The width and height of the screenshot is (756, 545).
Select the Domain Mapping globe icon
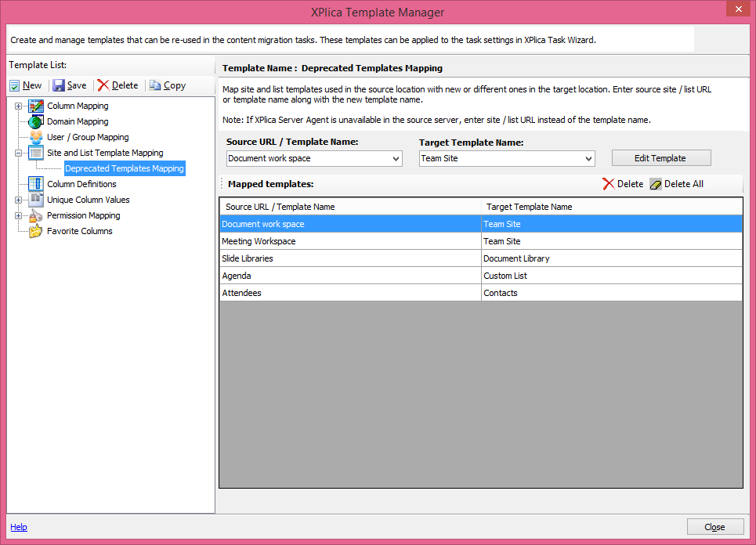pyautogui.click(x=36, y=121)
